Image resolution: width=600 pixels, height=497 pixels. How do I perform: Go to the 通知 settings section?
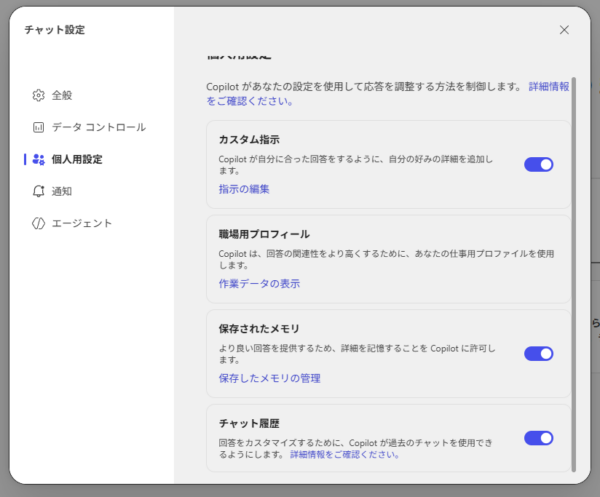pyautogui.click(x=62, y=191)
